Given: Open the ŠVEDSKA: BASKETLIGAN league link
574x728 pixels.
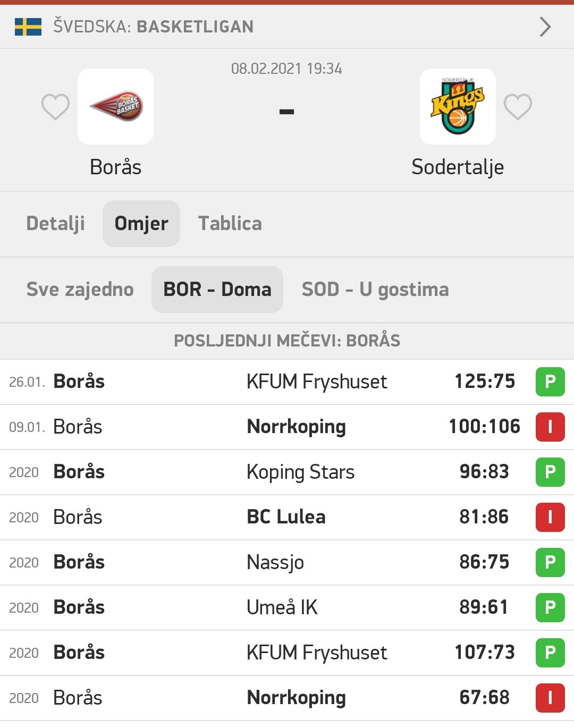Looking at the screenshot, I should click(154, 27).
